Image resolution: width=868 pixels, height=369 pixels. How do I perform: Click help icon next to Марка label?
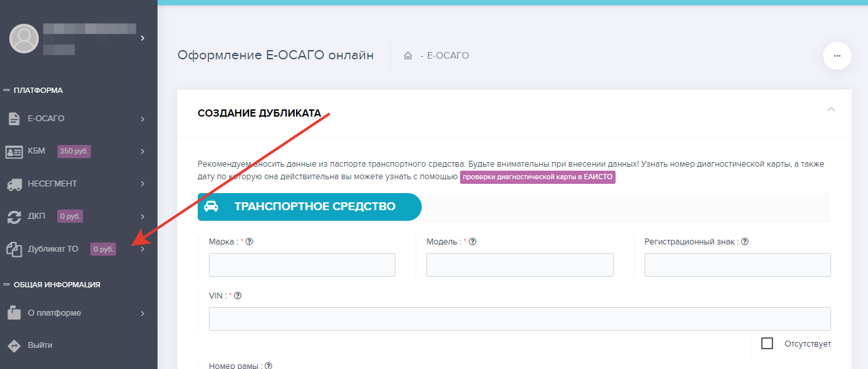[250, 242]
